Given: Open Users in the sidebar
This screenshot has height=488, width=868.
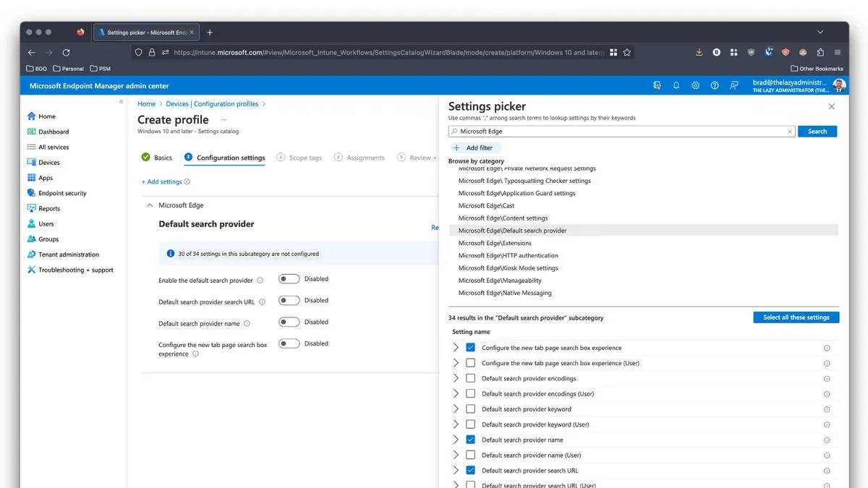Looking at the screenshot, I should pos(41,224).
